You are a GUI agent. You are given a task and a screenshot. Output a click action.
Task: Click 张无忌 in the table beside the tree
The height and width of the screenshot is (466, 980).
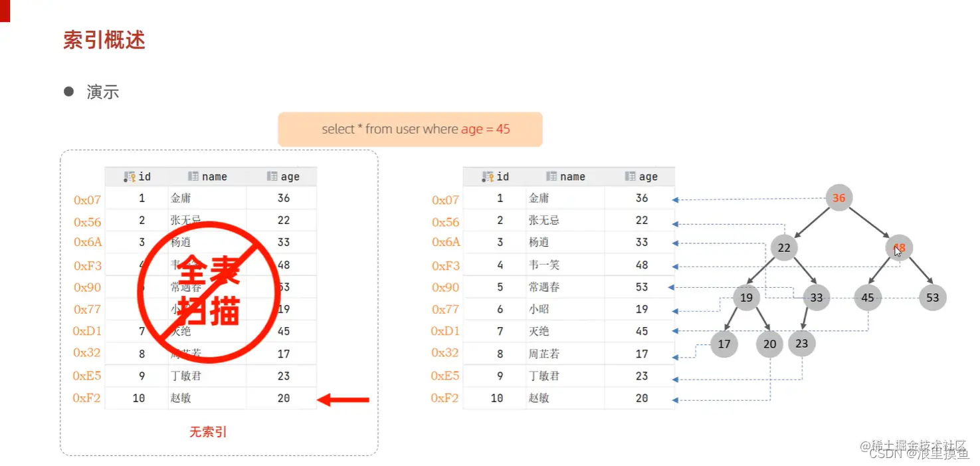[543, 220]
